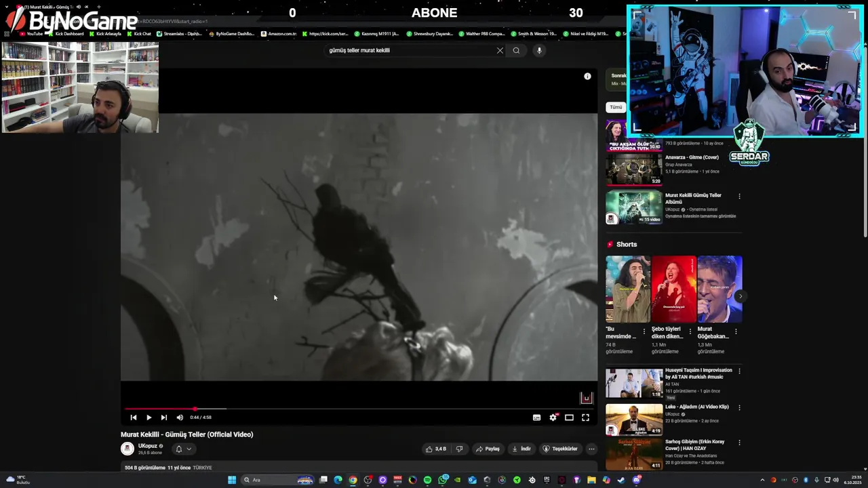Open Chrome from the taskbar
This screenshot has width=868, height=488.
click(x=353, y=480)
